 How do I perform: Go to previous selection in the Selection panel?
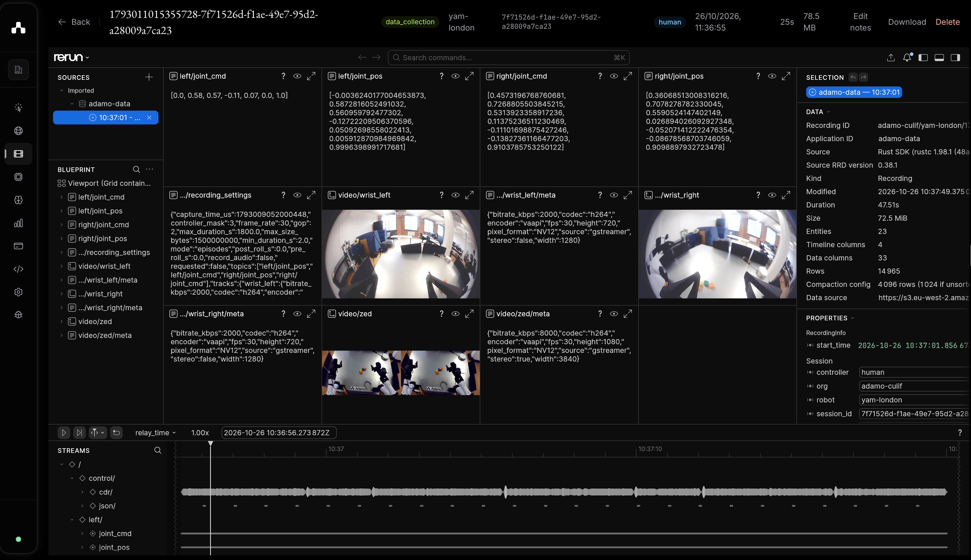[x=853, y=77]
